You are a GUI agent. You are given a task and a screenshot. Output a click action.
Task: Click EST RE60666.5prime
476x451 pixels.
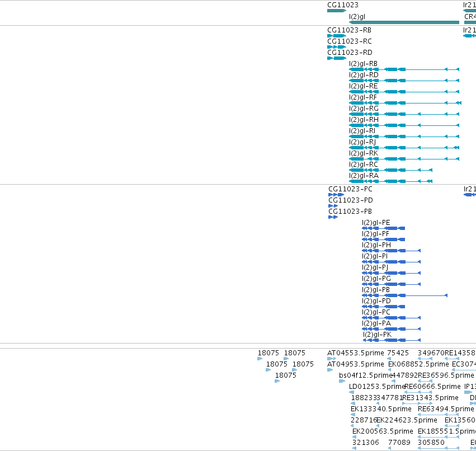point(418,392)
